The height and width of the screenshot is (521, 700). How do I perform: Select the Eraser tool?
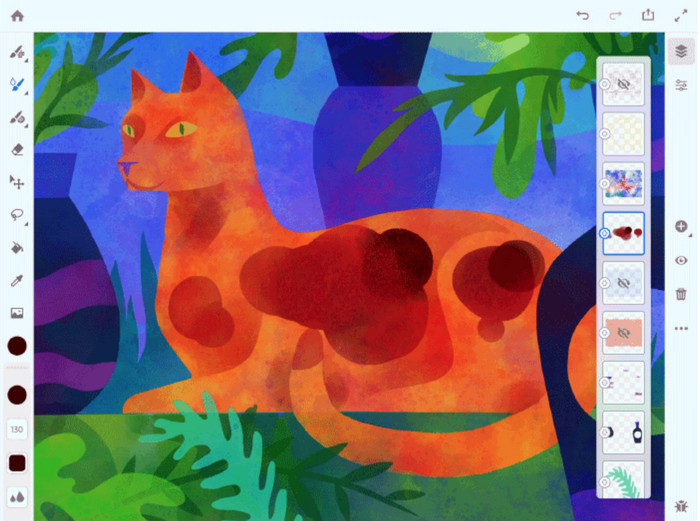coord(16,149)
